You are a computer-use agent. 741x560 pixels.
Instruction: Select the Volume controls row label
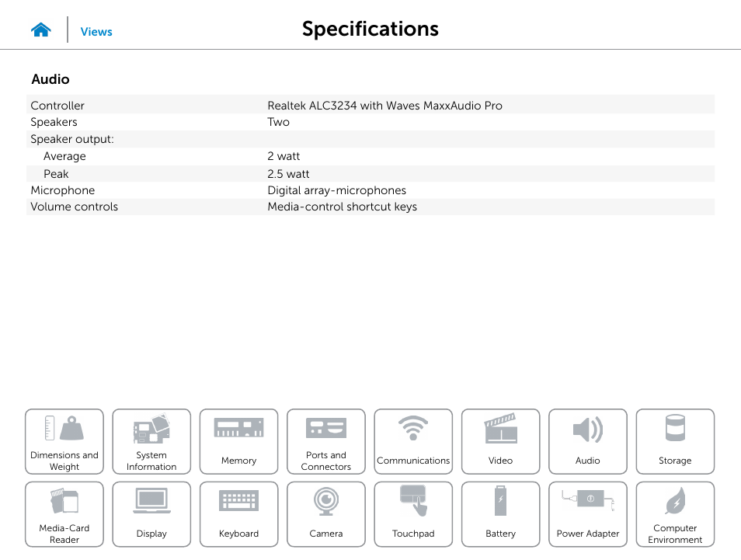point(75,207)
